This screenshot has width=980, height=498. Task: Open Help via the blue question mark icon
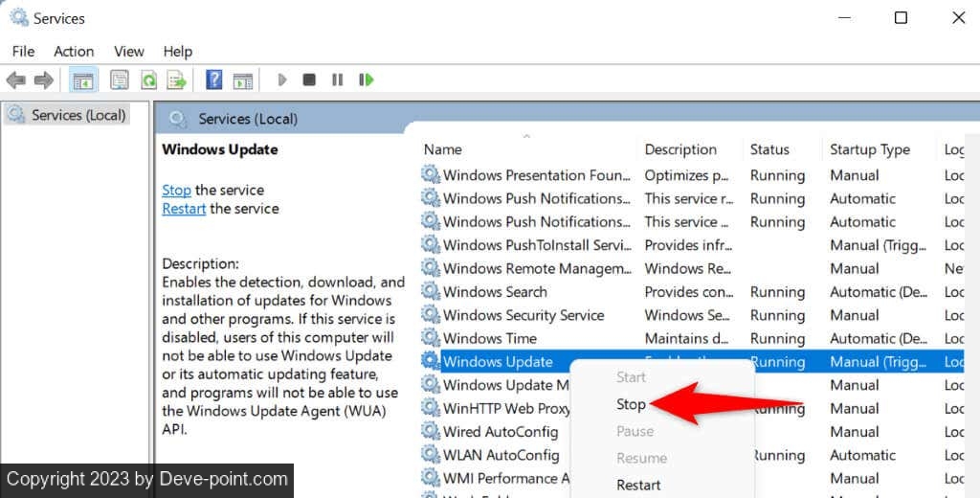point(214,79)
